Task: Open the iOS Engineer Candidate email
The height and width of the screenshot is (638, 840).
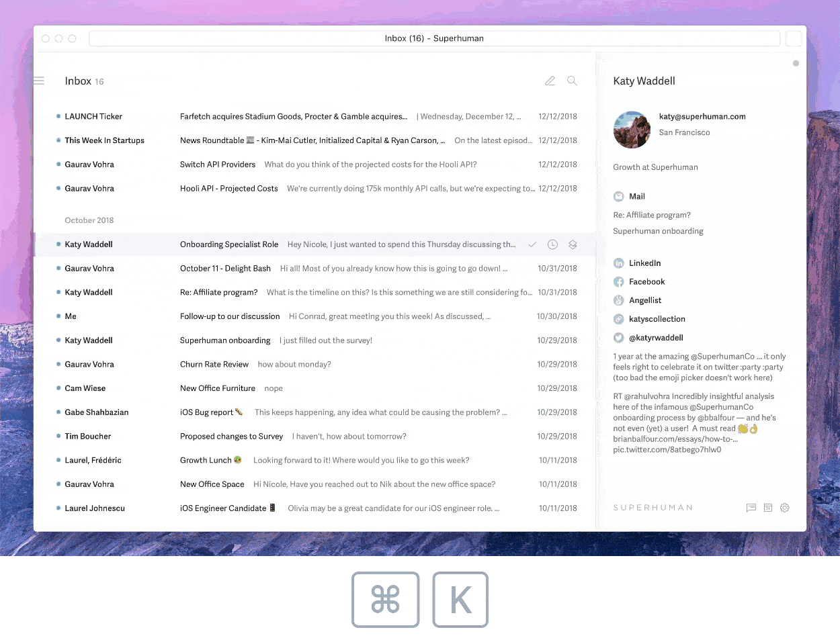Action: [314, 508]
